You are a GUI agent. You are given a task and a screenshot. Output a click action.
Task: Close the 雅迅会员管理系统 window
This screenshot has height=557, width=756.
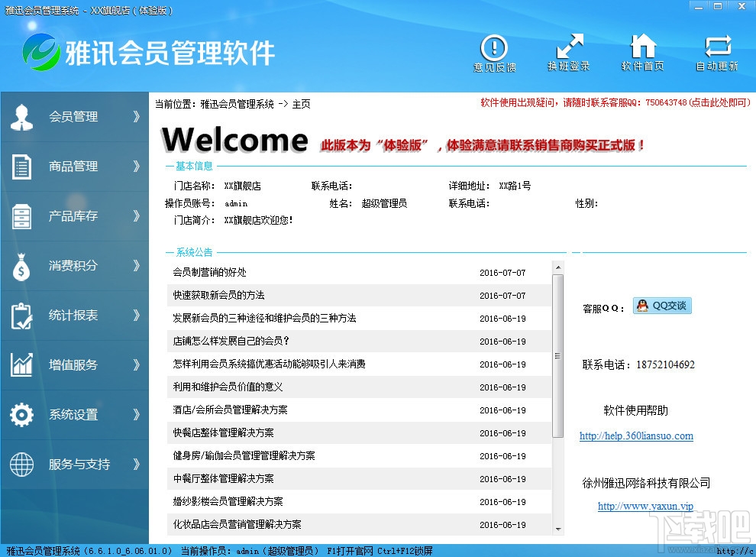pyautogui.click(x=742, y=6)
